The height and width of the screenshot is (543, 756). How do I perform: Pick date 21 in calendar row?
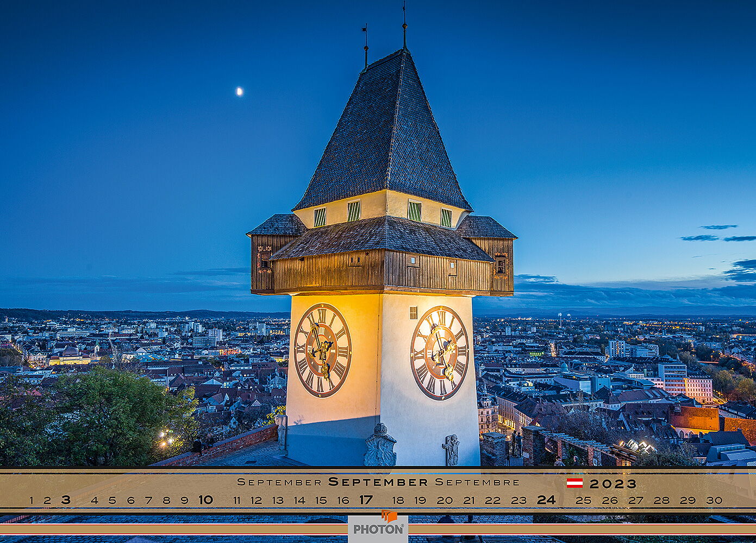(468, 501)
